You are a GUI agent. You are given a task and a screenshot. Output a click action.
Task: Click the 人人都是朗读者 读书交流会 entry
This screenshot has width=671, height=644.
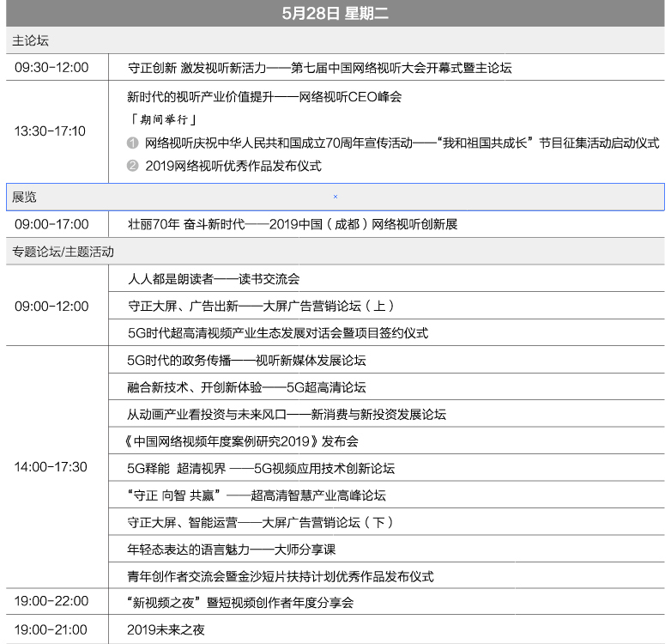coord(213,279)
